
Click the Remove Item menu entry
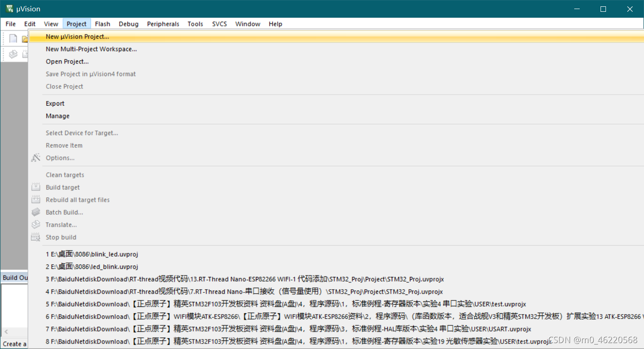(x=336, y=145)
